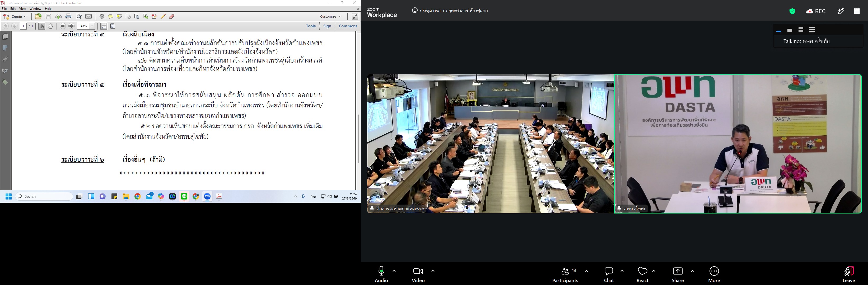Open the Page Thumbnails panel in Acrobat sidebar
The image size is (868, 285).
pyautogui.click(x=5, y=36)
